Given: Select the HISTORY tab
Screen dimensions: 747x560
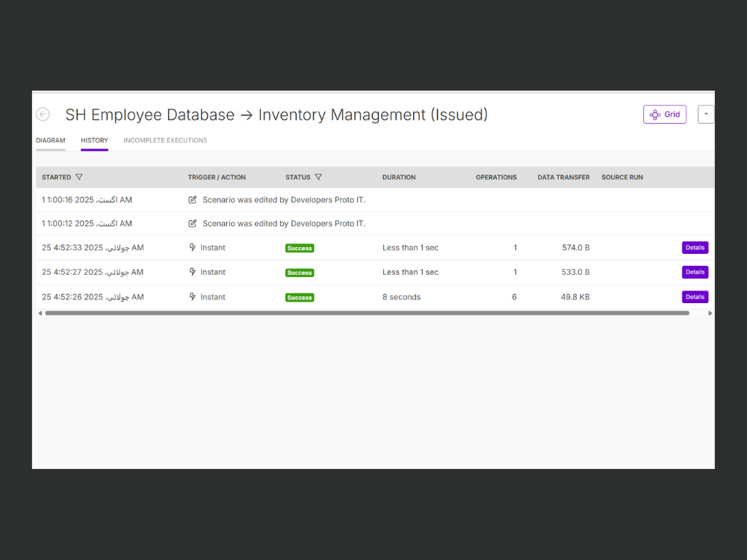Looking at the screenshot, I should 94,140.
